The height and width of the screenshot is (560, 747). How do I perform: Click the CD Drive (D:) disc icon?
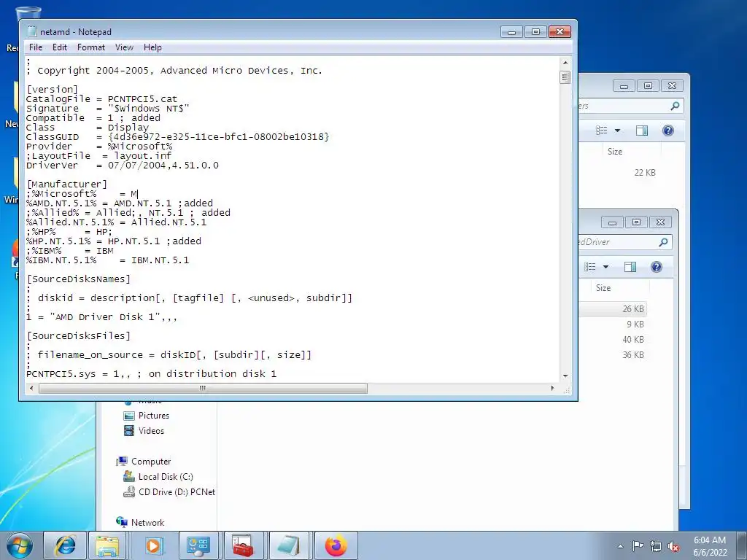tap(129, 492)
